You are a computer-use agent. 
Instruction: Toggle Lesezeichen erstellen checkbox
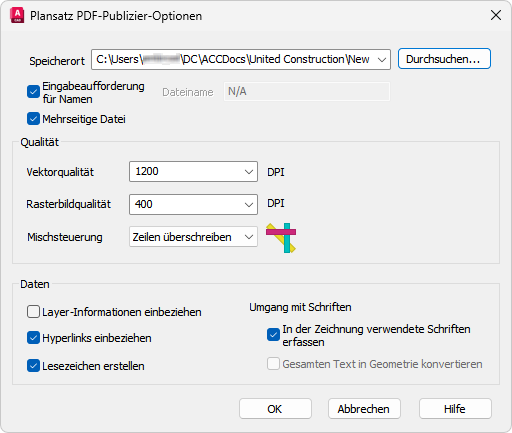click(33, 366)
